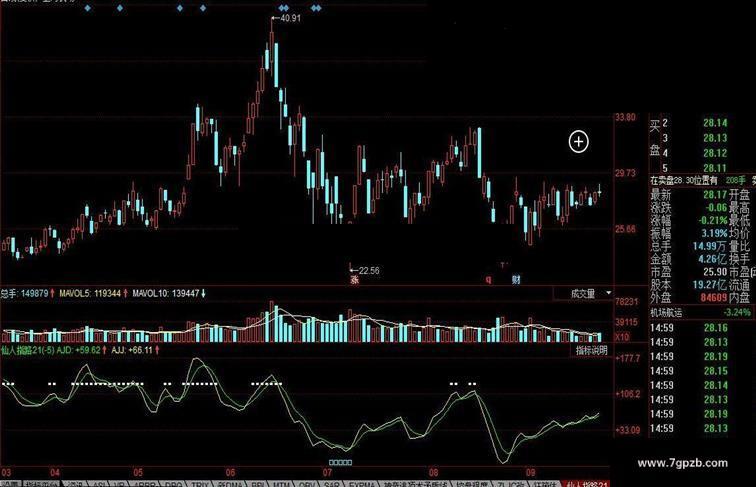The image size is (756, 487).
Task: Click the MAVOL5: 119344 readout
Action: (90, 293)
